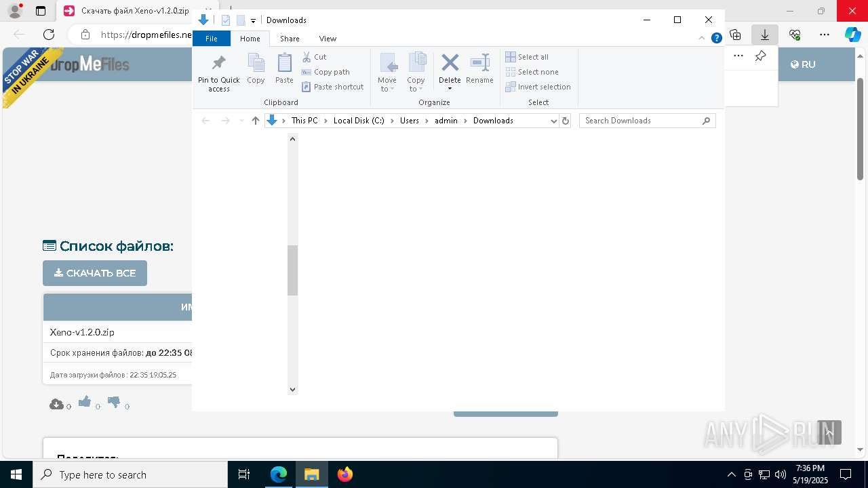The width and height of the screenshot is (868, 488).
Task: Click the Copilot icon in Edge
Action: (852, 35)
